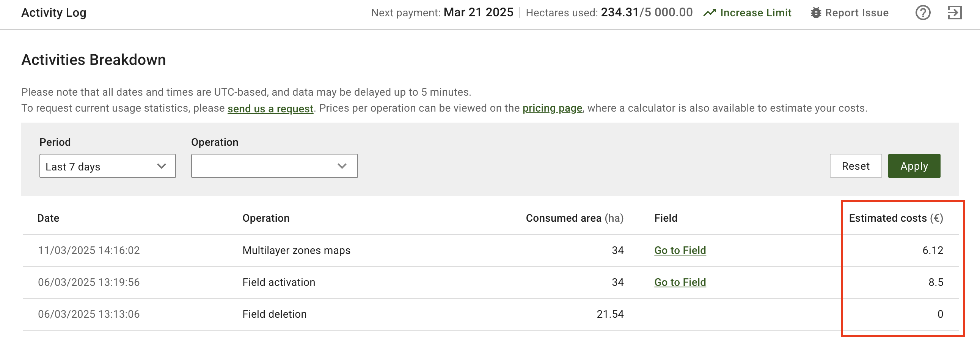The width and height of the screenshot is (980, 350).
Task: Go to Field for Multilayer zones maps
Action: pyautogui.click(x=680, y=250)
